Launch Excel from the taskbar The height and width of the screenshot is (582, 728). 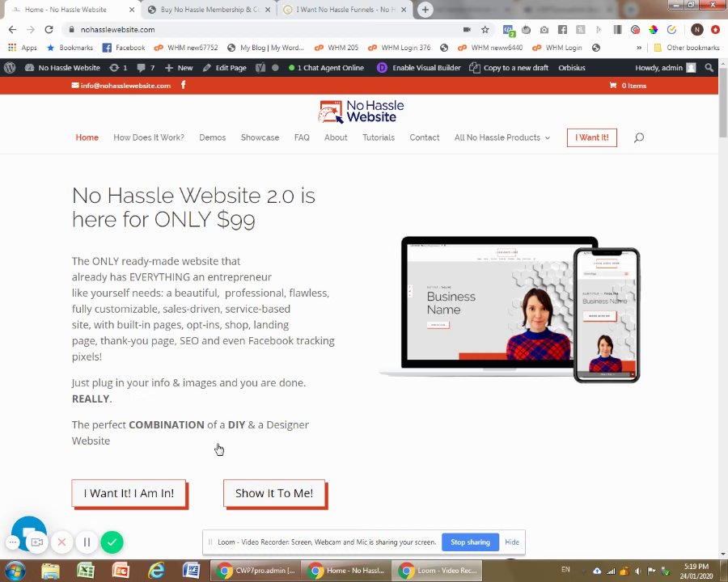86,571
